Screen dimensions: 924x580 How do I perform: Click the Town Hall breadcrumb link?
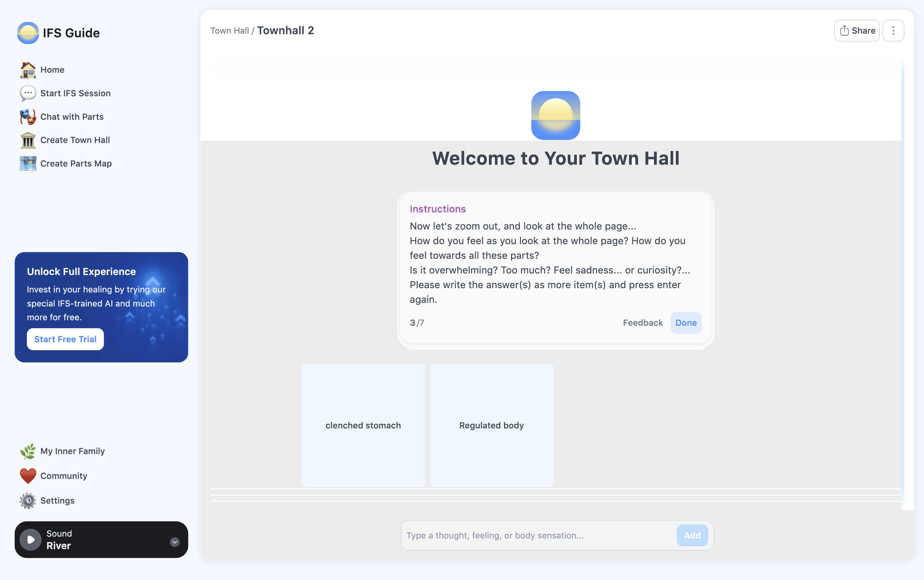229,31
